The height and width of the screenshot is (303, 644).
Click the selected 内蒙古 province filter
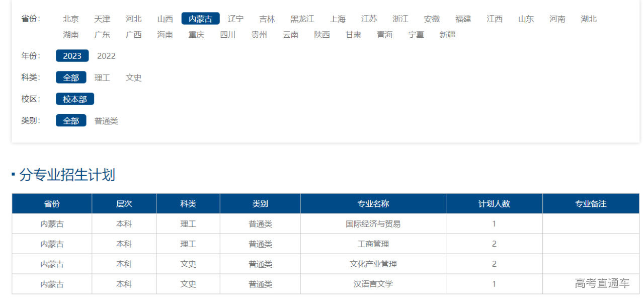(x=200, y=19)
